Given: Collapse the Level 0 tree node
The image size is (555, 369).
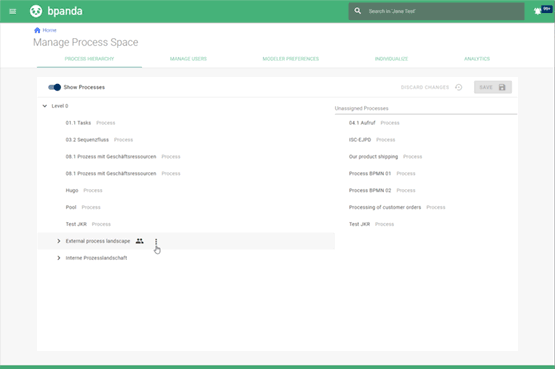Looking at the screenshot, I should (45, 106).
